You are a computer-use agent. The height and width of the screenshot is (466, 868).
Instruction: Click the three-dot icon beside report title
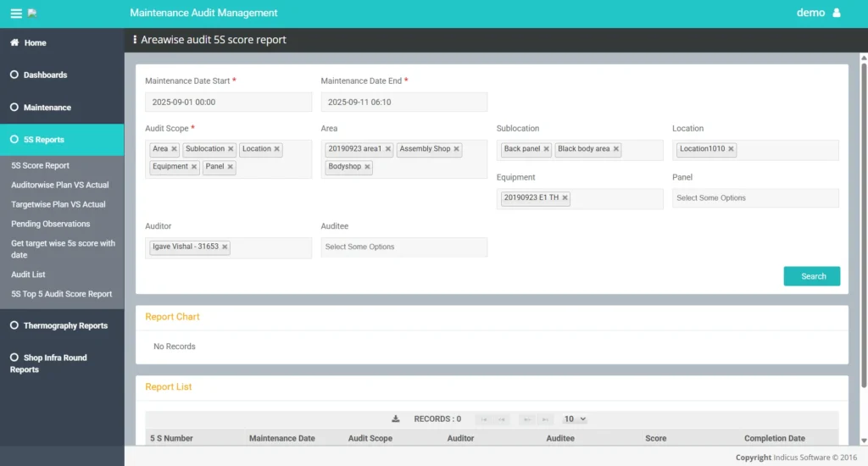click(135, 40)
